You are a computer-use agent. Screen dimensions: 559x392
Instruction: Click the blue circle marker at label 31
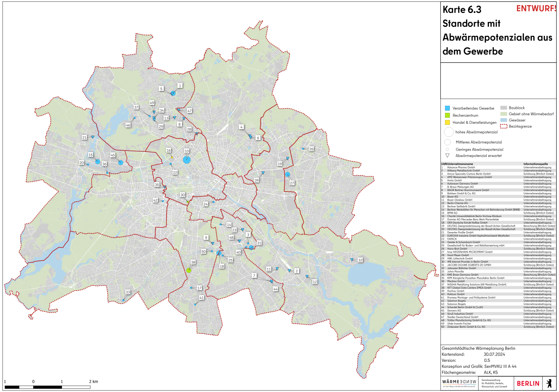pyautogui.click(x=251, y=247)
